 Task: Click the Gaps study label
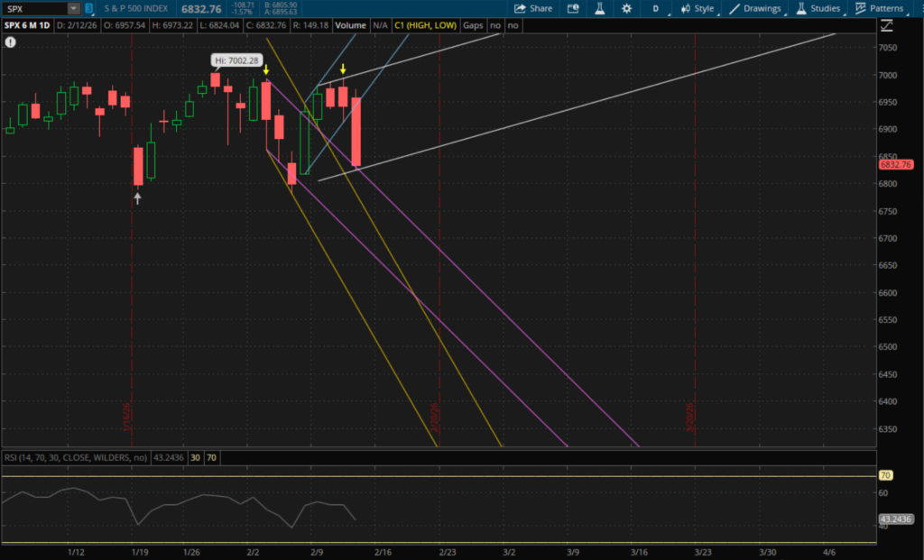click(473, 25)
